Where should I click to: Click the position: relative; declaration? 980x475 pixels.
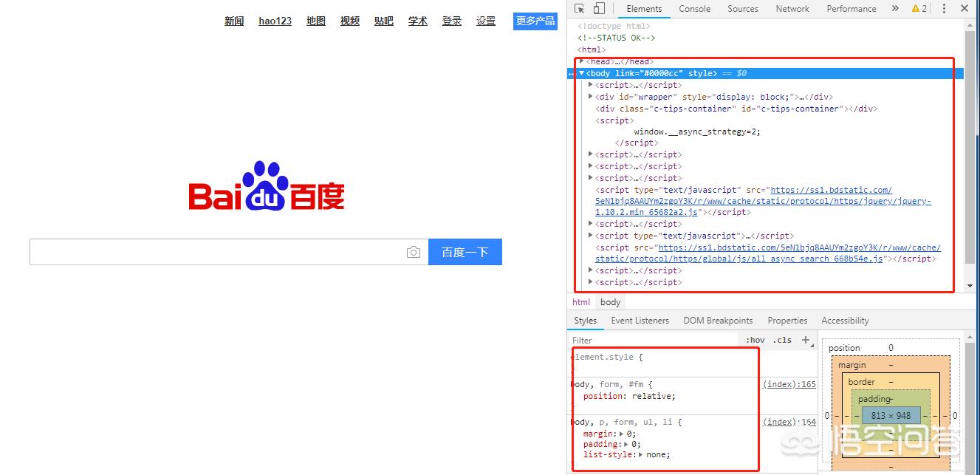pyautogui.click(x=629, y=396)
